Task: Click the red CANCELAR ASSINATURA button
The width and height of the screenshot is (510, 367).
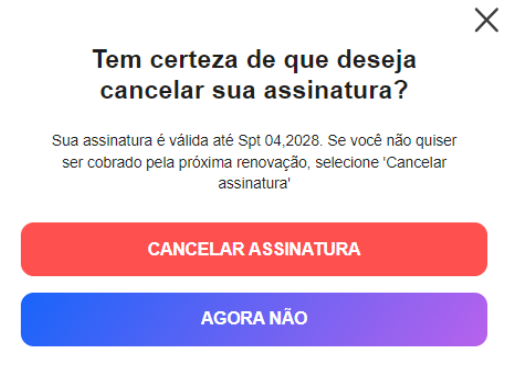Action: tap(254, 249)
